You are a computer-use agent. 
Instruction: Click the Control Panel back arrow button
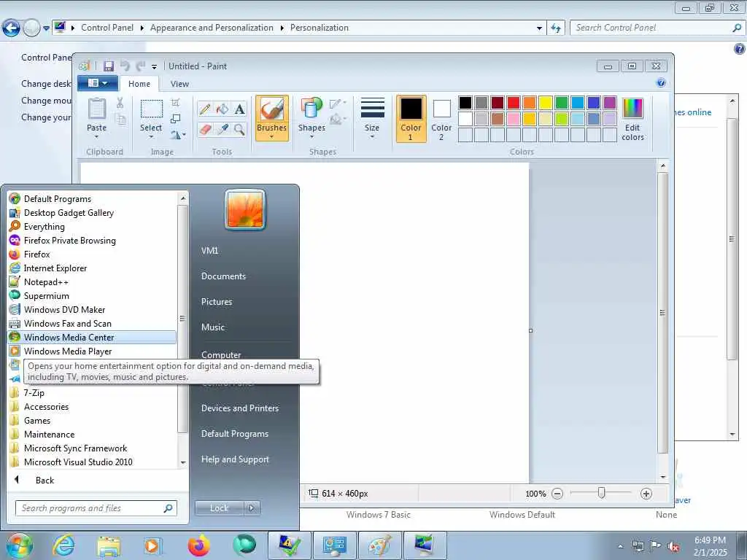click(12, 28)
